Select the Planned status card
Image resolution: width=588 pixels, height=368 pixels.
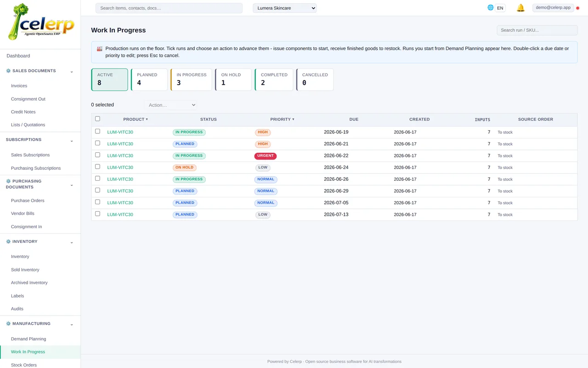coord(149,80)
